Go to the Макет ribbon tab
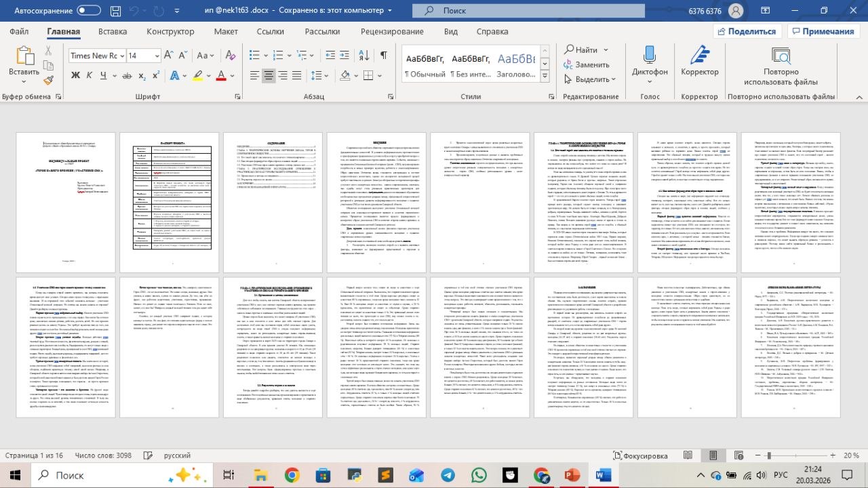Image resolution: width=868 pixels, height=488 pixels. click(226, 32)
